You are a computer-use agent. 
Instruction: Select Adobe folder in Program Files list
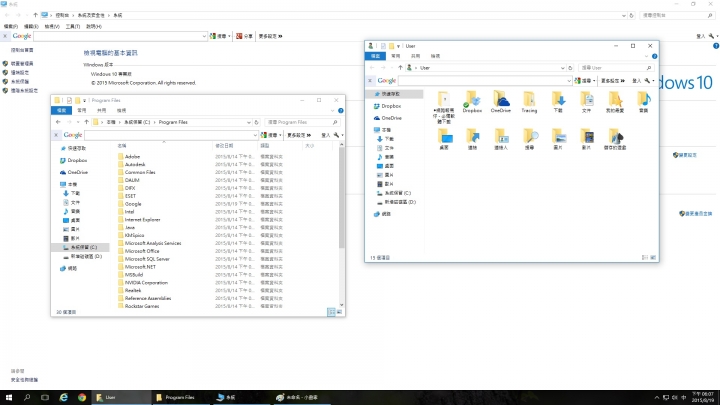point(132,157)
